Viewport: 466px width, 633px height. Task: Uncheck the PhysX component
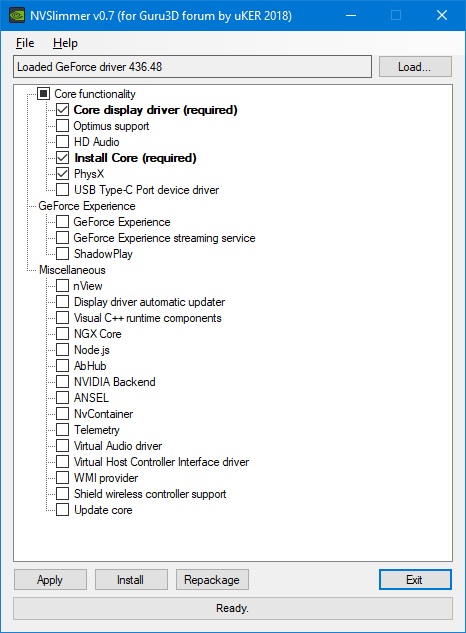click(x=63, y=174)
